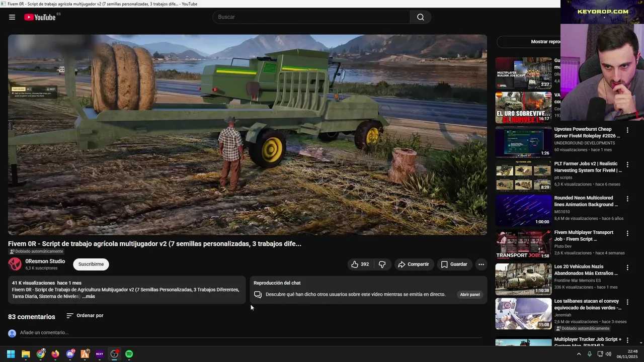
Task: Open the Multiplayer Builder Job Script thumbnail
Action: click(x=524, y=73)
